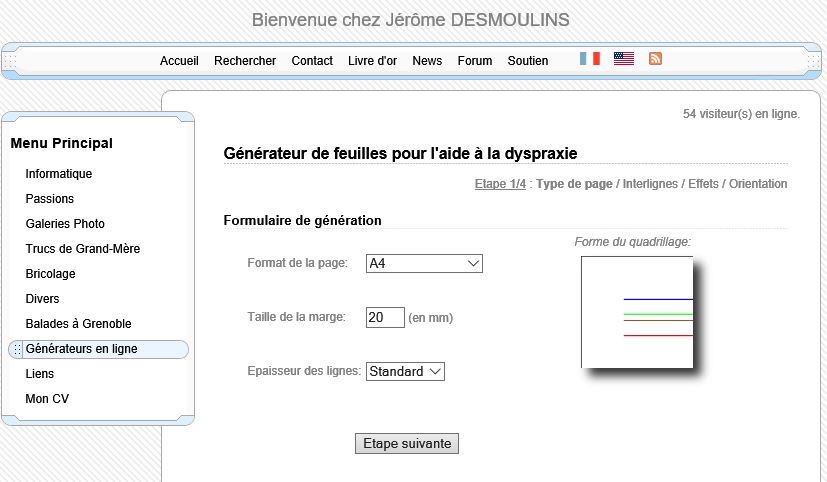Open the Livre d'or page

(x=372, y=61)
